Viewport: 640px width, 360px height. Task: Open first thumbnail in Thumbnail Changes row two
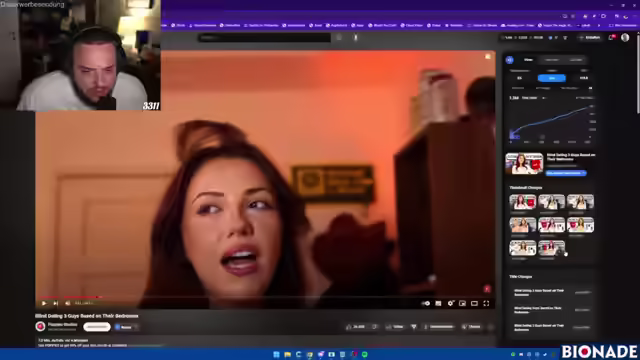tap(522, 225)
